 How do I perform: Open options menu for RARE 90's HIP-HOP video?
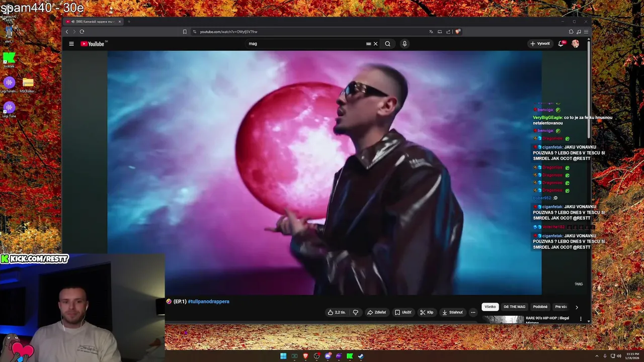[x=581, y=319]
